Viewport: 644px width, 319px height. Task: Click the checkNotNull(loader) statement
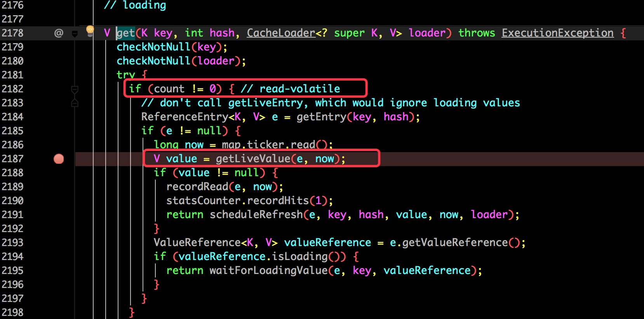pyautogui.click(x=181, y=61)
